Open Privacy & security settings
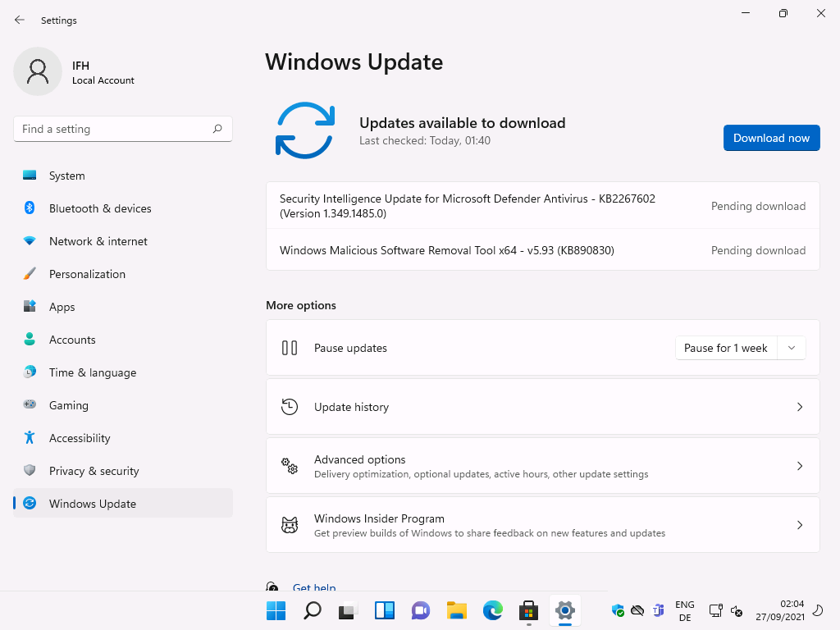This screenshot has height=630, width=840. (x=123, y=470)
